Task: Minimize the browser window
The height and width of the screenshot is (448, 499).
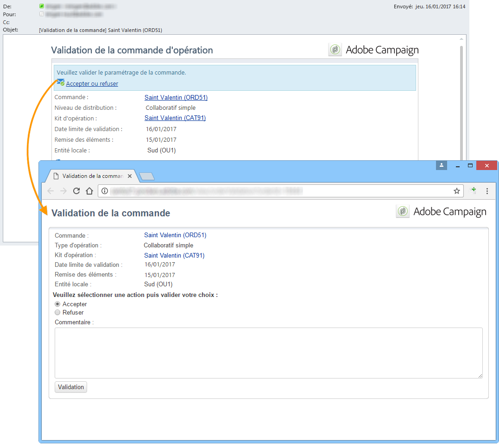Action: (458, 165)
